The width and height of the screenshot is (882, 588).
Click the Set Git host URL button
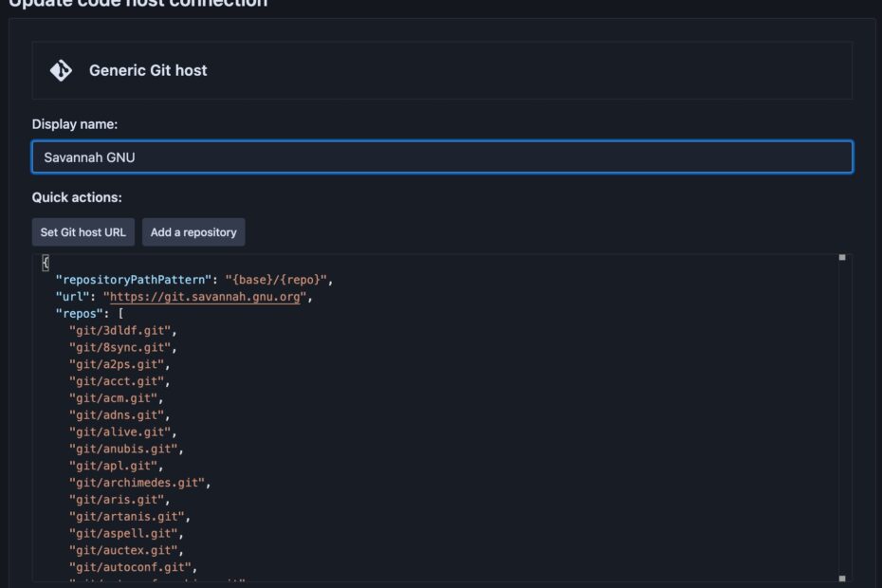pyautogui.click(x=83, y=231)
